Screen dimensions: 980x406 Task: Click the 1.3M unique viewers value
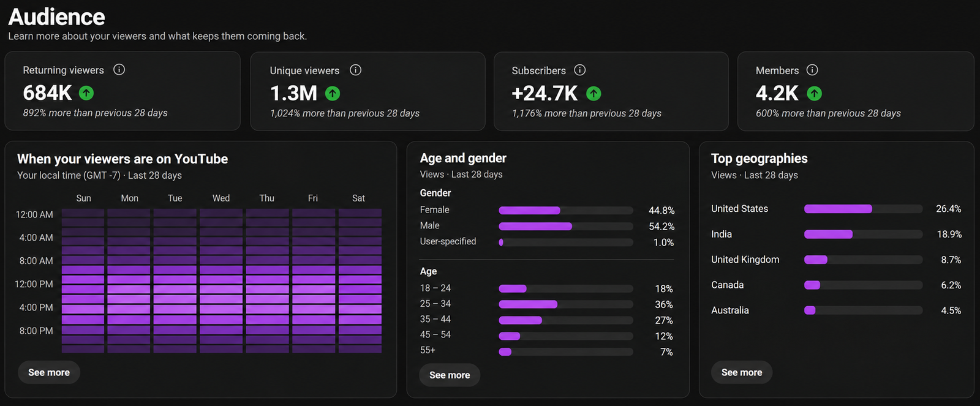click(293, 93)
